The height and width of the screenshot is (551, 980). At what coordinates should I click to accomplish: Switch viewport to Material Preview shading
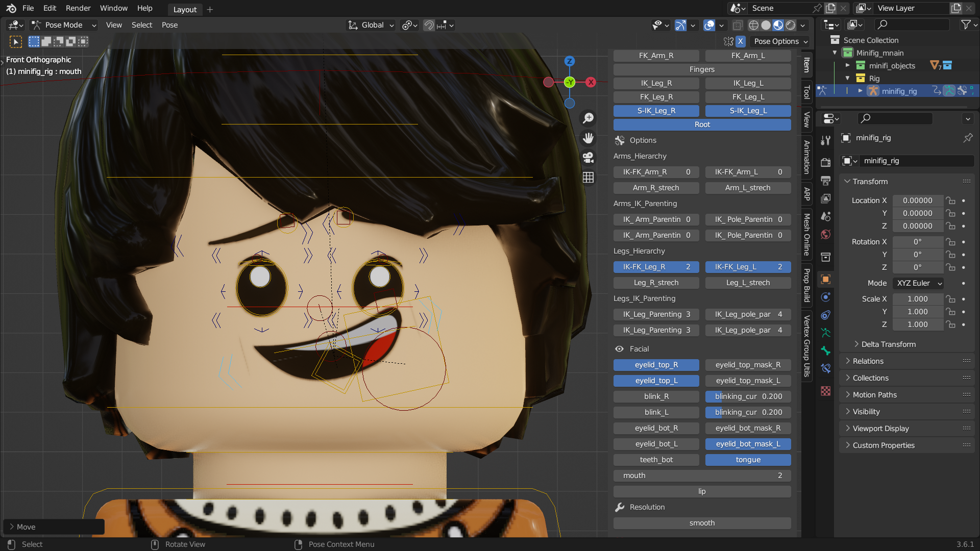click(777, 25)
